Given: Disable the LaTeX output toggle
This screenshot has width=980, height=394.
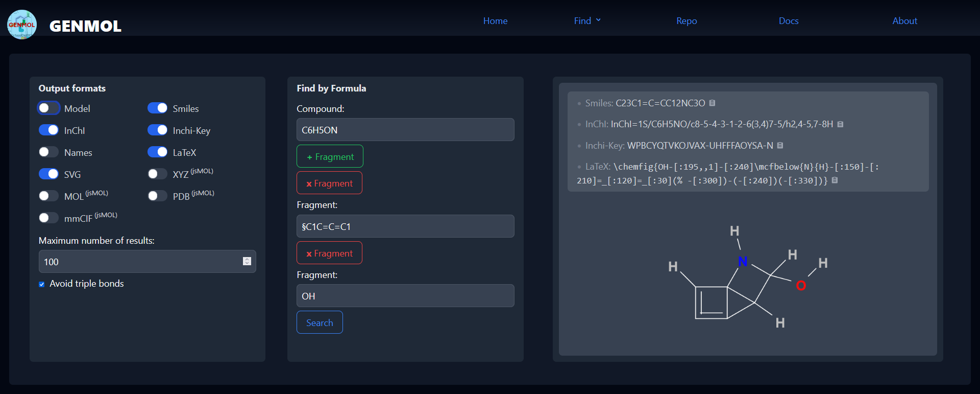Looking at the screenshot, I should click(157, 152).
